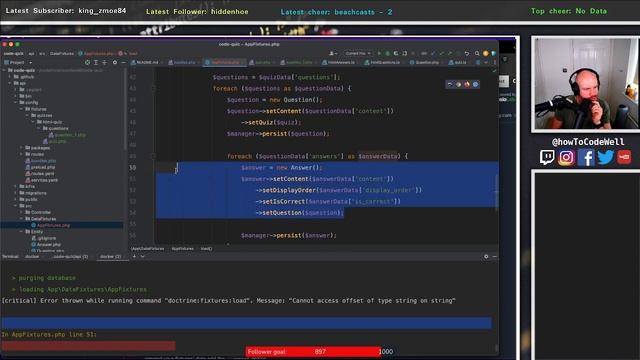Screen dimensions: 640x360
Task: Click the orange round icon beside search
Action: 485,53
